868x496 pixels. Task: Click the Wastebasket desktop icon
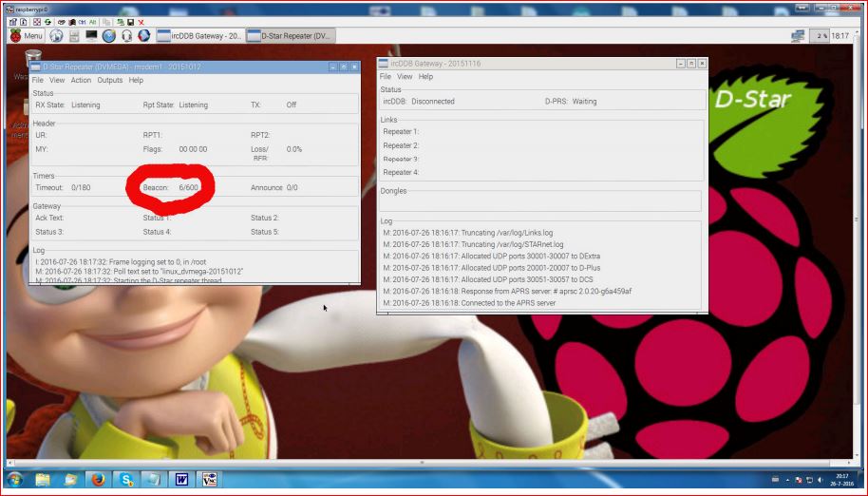coord(32,60)
